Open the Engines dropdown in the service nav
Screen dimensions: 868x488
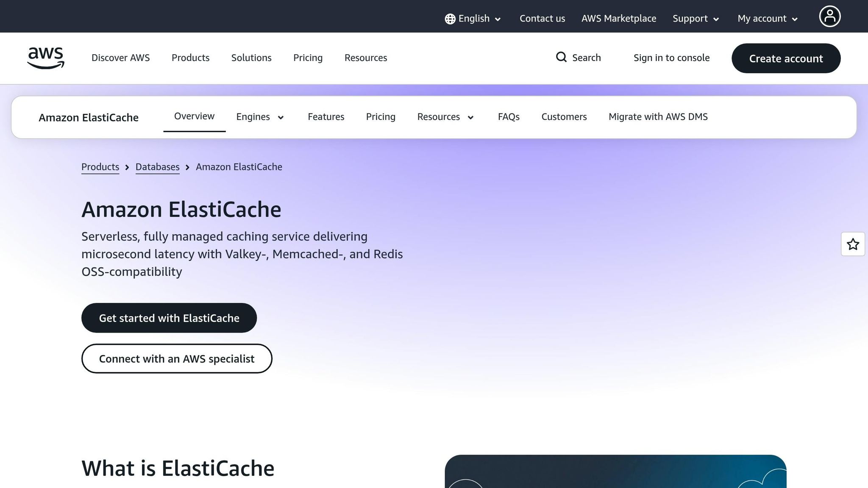[x=260, y=117]
